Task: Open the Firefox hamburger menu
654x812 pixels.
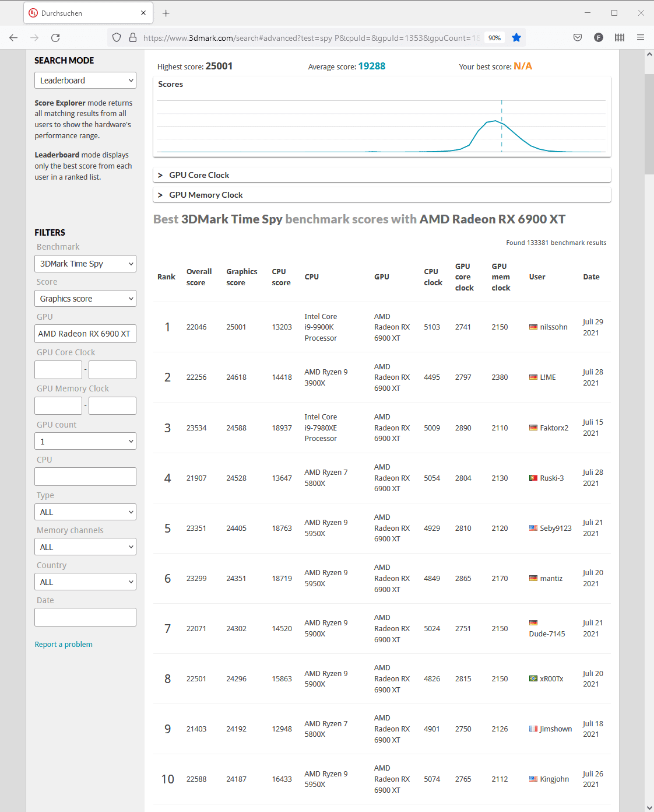Action: 641,38
